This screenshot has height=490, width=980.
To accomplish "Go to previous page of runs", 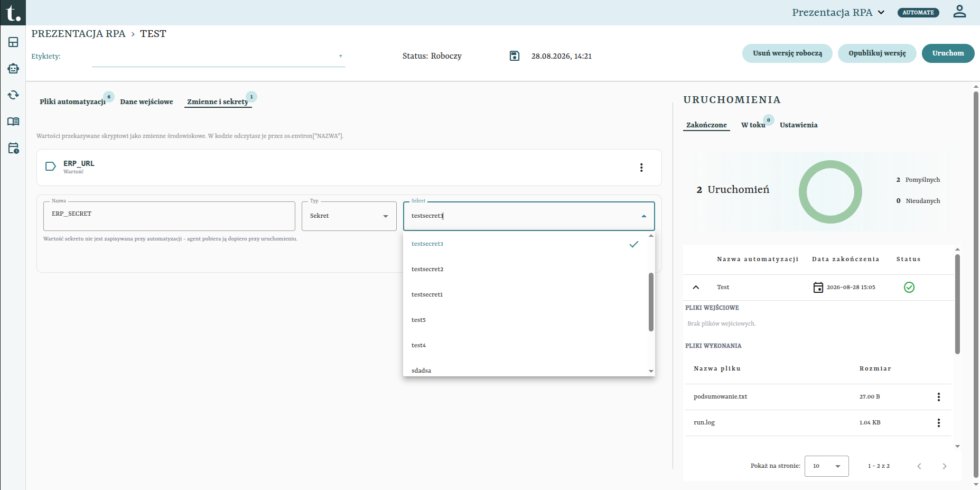I will [x=919, y=466].
